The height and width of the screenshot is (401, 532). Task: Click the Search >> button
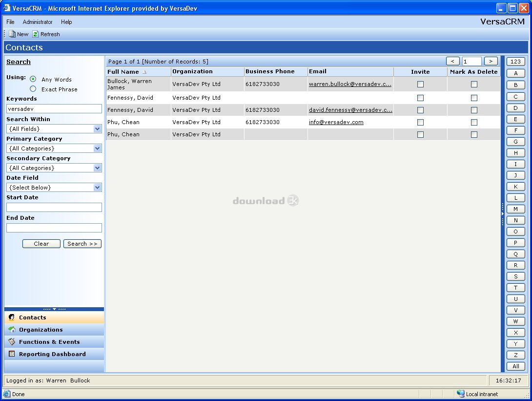[82, 244]
